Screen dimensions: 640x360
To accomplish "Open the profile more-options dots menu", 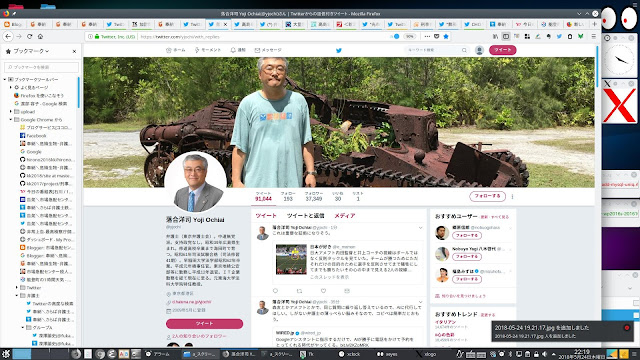I will pos(512,196).
